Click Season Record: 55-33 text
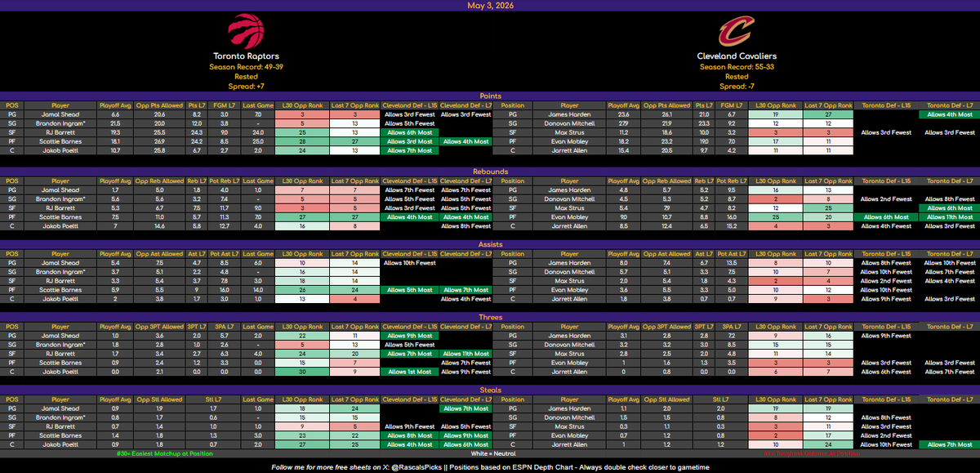The image size is (980, 473). [x=736, y=66]
